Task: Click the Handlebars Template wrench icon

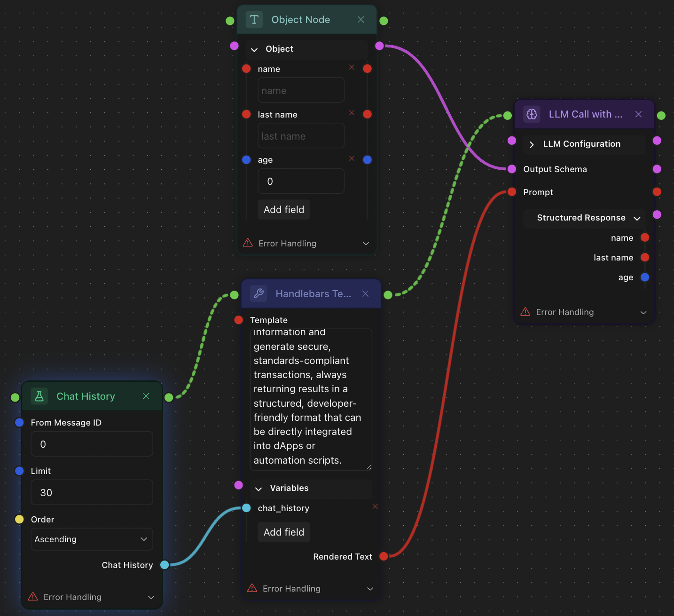Action: (x=259, y=294)
